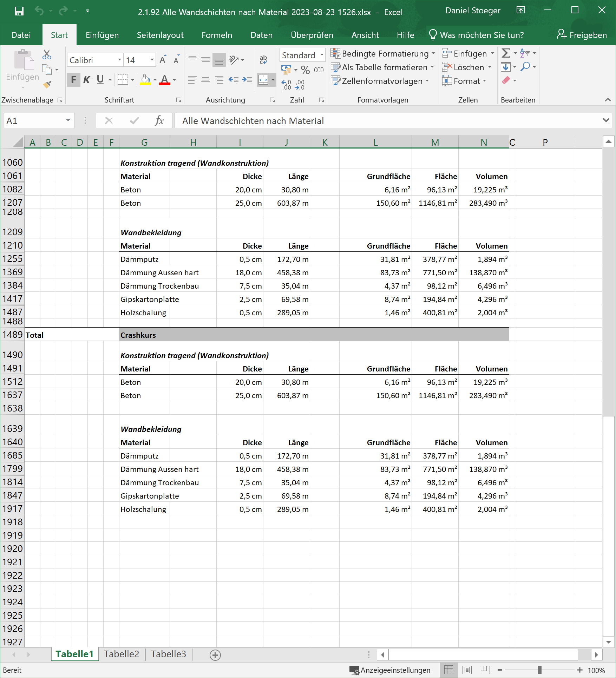Viewport: 616px width, 678px height.
Task: Open the Tabelle3 sheet tab
Action: coord(169,654)
